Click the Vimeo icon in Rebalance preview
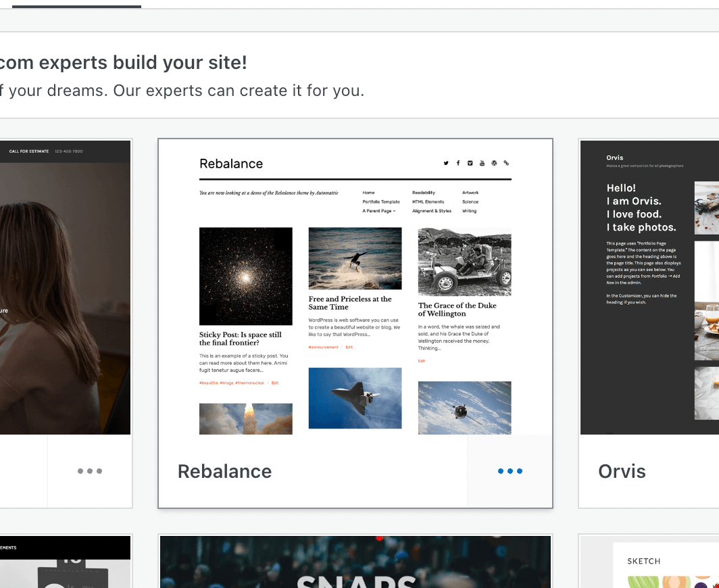This screenshot has width=719, height=588. click(x=470, y=163)
